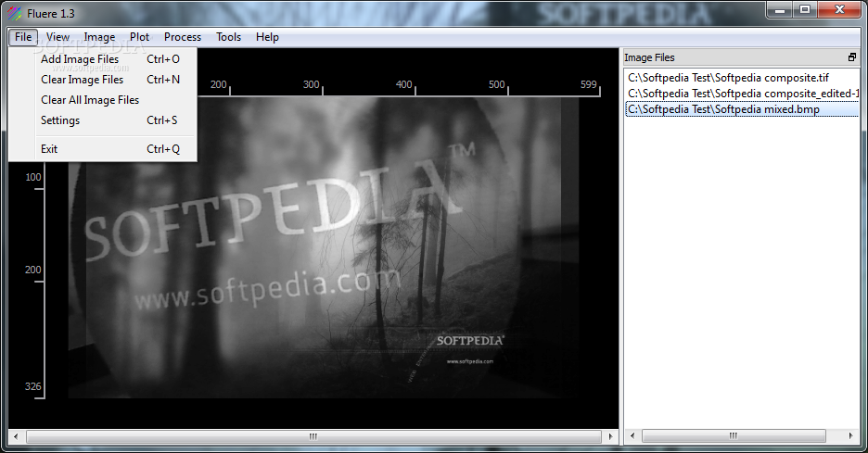Viewport: 868px width, 453px height.
Task: Maximize the Fluere window
Action: point(805,9)
